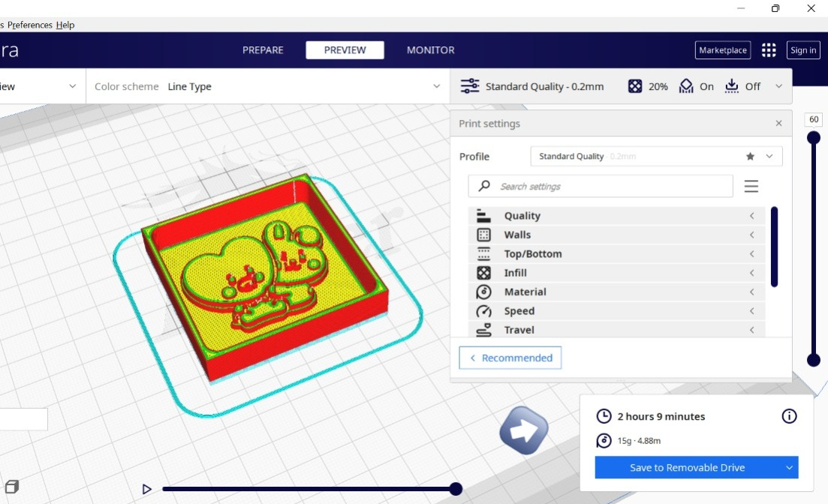Open the Marketplace
828x504 pixels.
[x=723, y=50]
